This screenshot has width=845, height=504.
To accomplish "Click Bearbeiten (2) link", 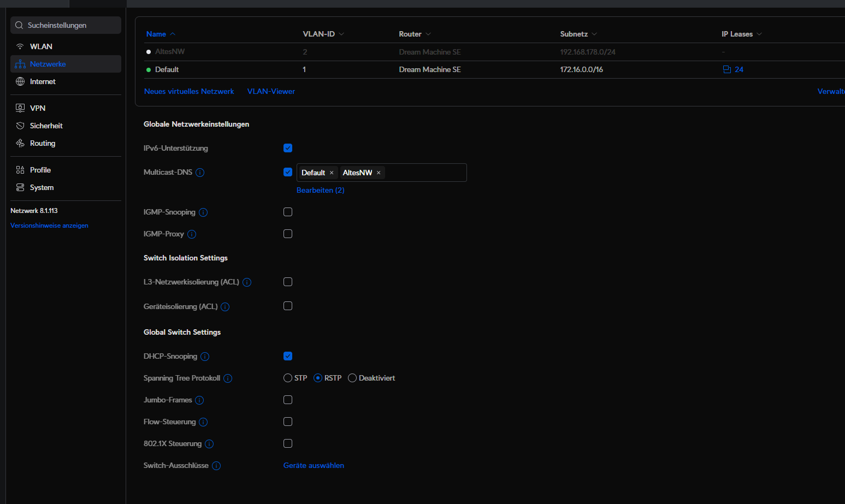I will point(320,190).
